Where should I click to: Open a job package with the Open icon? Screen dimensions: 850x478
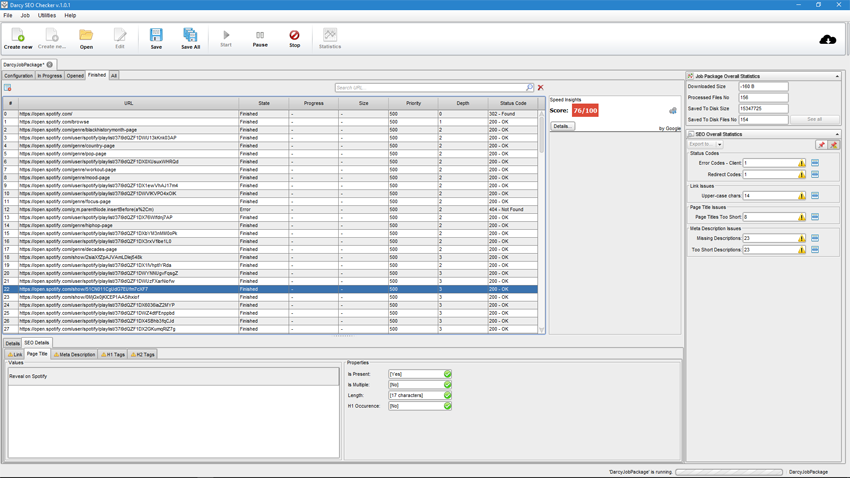pyautogui.click(x=86, y=39)
